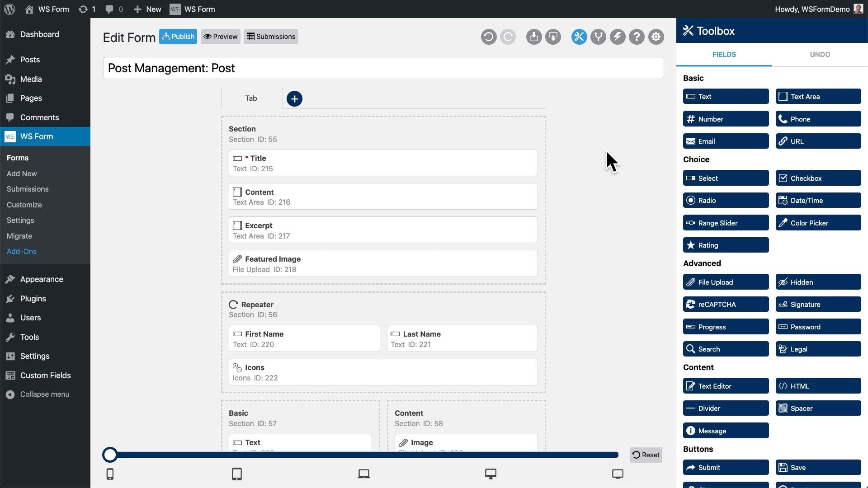The height and width of the screenshot is (488, 868).
Task: Publish the form
Action: (178, 37)
